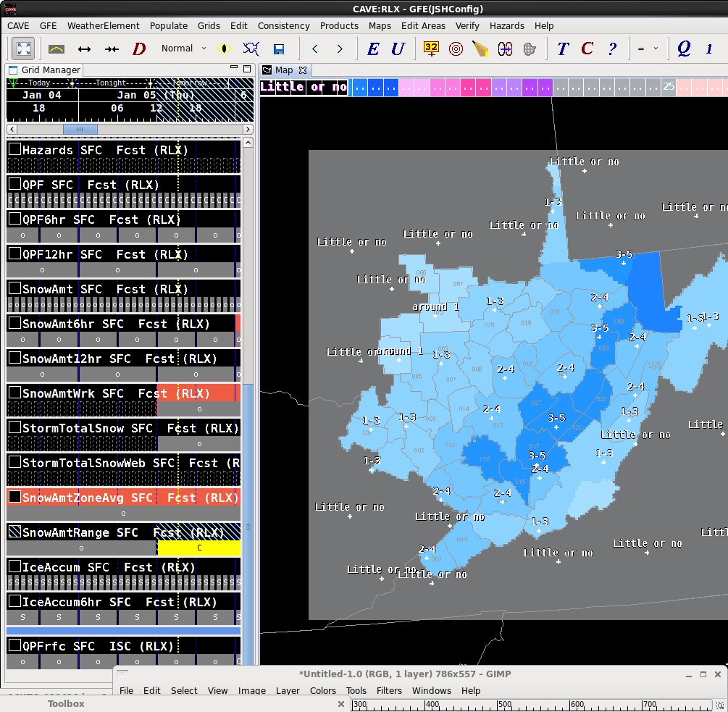The width and height of the screenshot is (728, 712).
Task: Click the yellow curve toolbar icon
Action: [x=57, y=49]
